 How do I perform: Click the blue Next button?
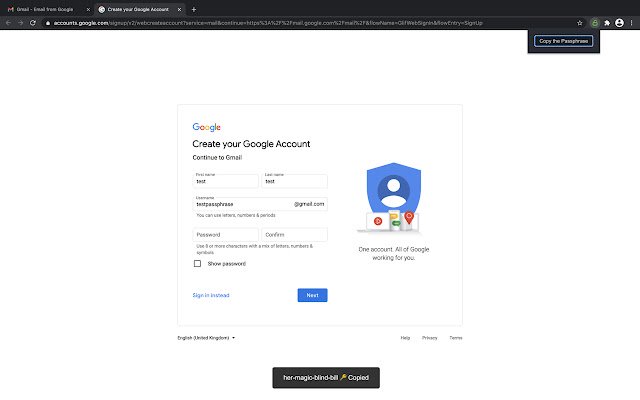(312, 295)
